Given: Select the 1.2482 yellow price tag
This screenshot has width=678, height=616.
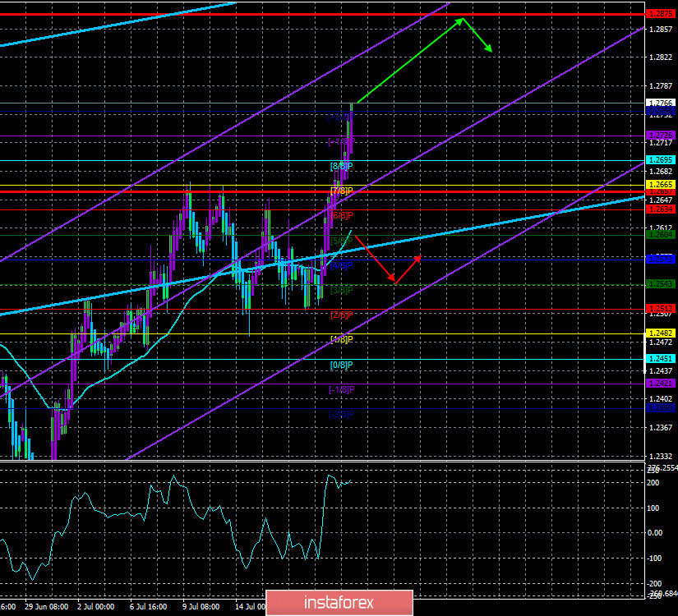Looking at the screenshot, I should click(659, 333).
